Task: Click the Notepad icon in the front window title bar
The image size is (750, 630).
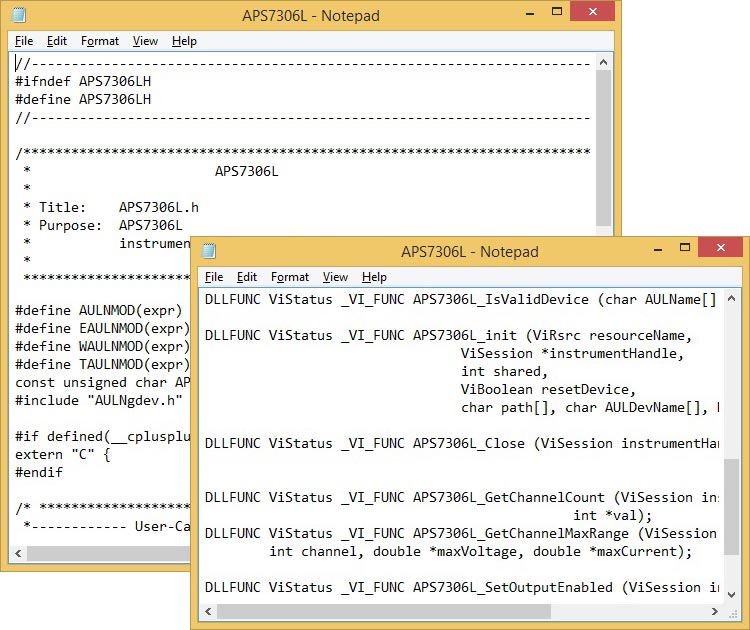Action: (x=210, y=251)
